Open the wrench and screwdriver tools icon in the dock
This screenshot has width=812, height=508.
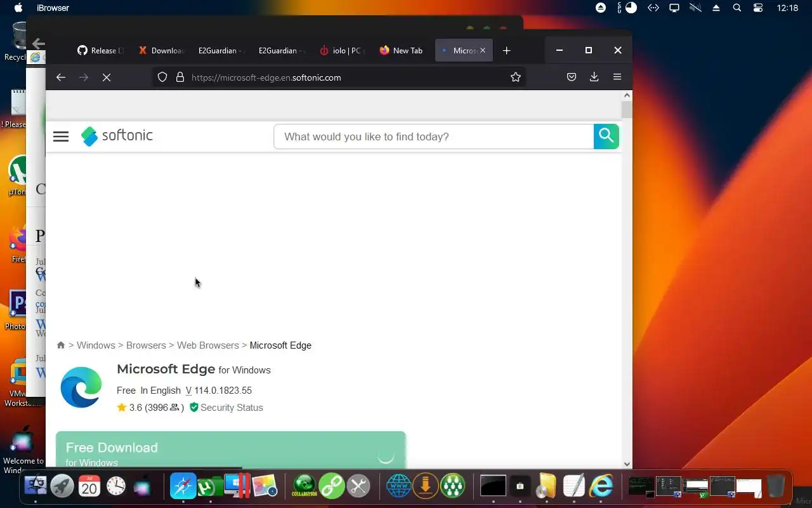(358, 486)
